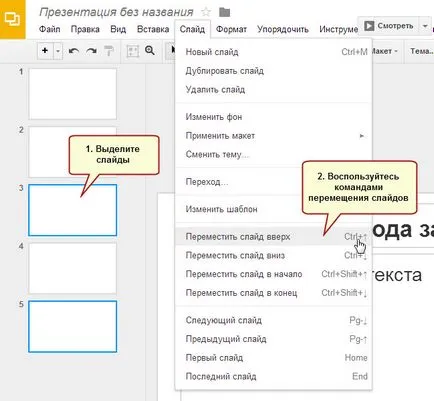Screen dimensions: 434x401
Task: Select the paint format roller icon
Action: 109,51
